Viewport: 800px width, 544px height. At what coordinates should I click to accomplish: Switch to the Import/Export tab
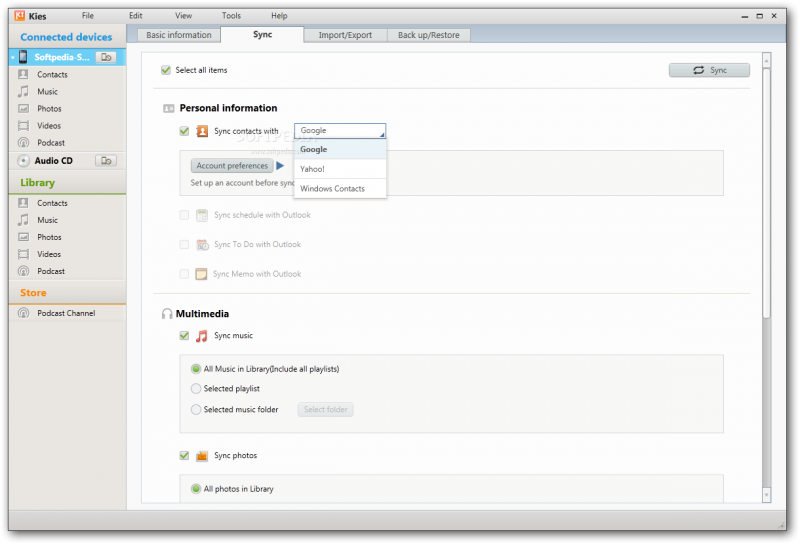click(345, 35)
